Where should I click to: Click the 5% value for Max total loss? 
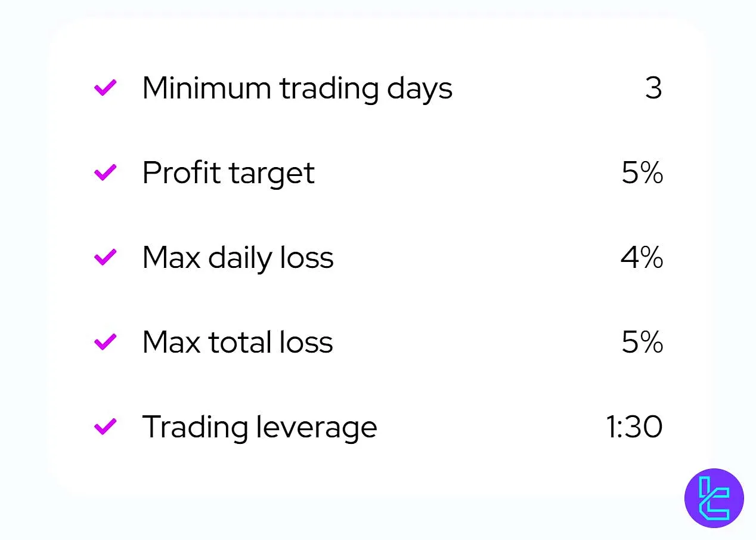[x=642, y=342]
